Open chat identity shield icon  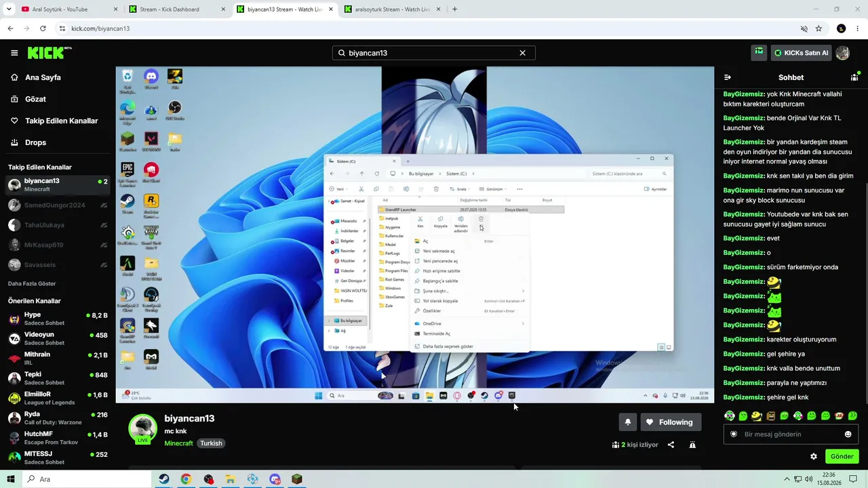733,434
